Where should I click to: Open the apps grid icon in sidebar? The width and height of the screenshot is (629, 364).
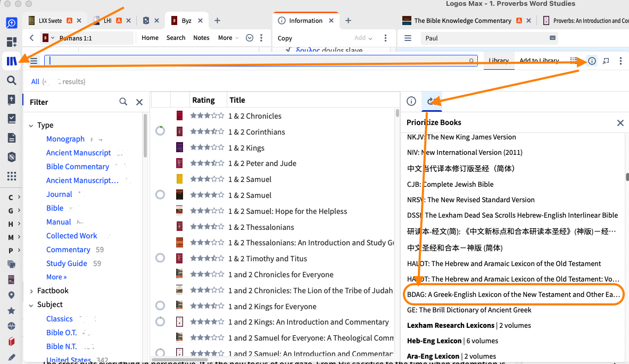[12, 176]
